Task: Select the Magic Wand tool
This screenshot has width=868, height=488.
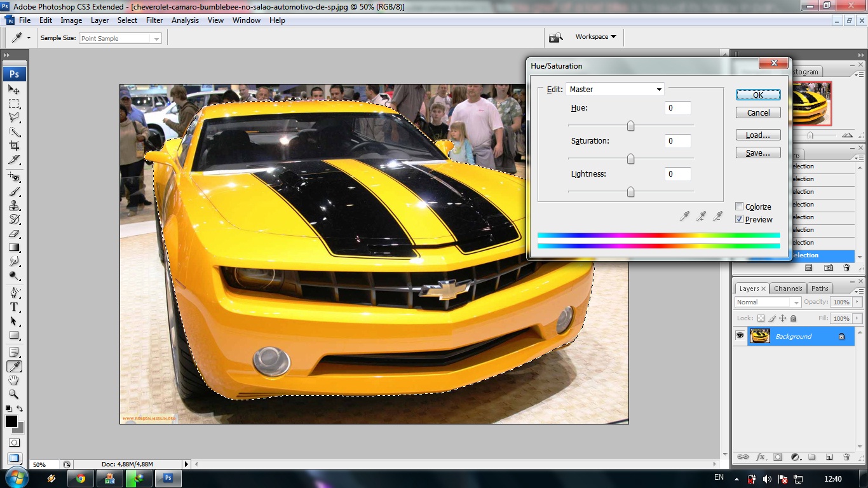Action: click(14, 132)
